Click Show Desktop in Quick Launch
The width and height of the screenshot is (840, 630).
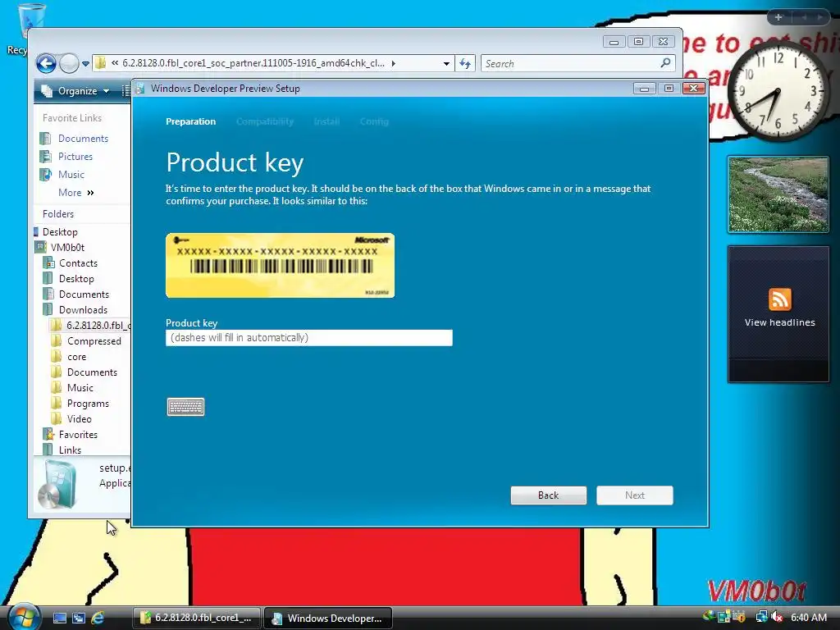tap(60, 619)
